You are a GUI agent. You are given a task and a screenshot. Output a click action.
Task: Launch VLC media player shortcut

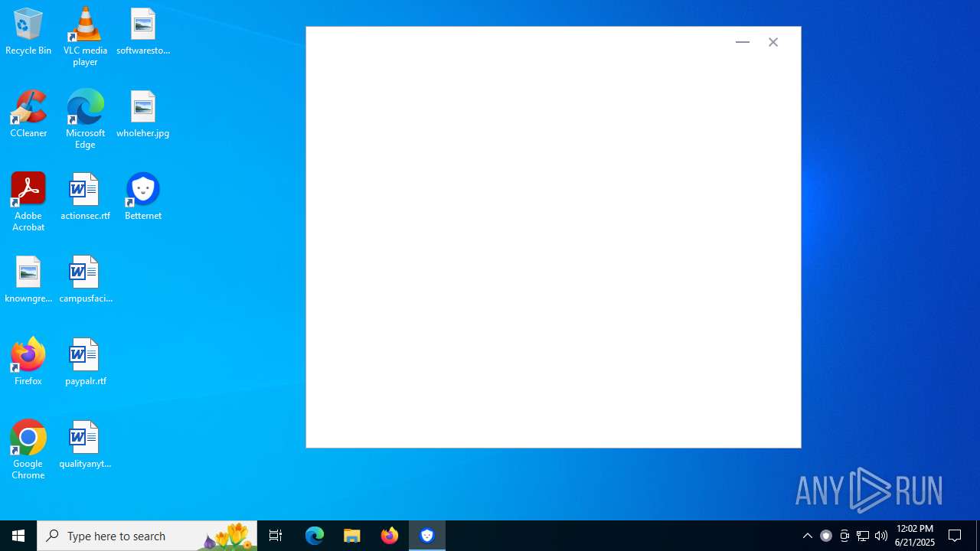click(x=85, y=37)
